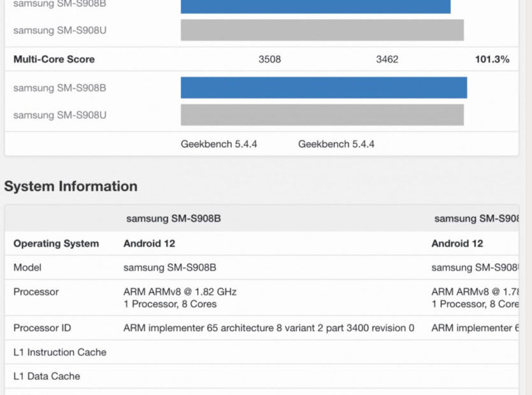Select the multi-core score value 3508
532x395 pixels.
point(270,59)
